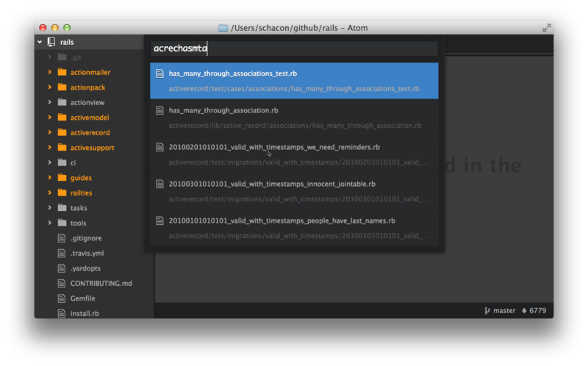This screenshot has width=588, height=366.
Task: Open CONTRIBUTING.md from the tree view
Action: pos(101,284)
